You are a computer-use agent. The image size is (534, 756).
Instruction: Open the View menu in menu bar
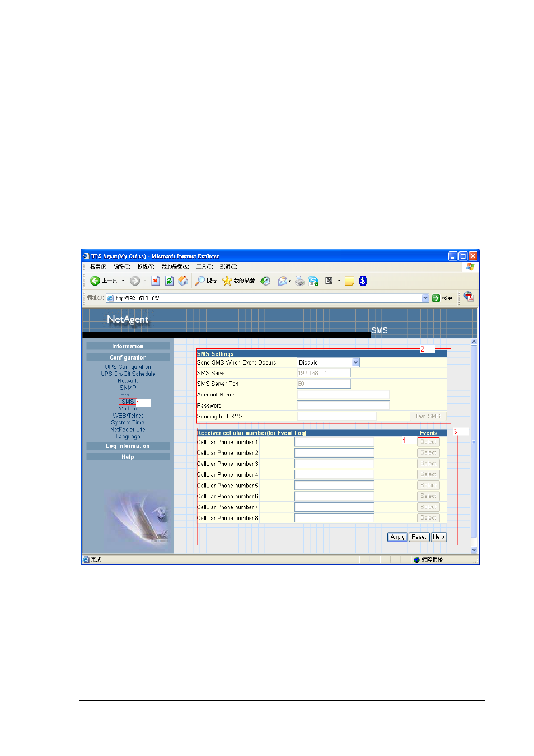[146, 267]
